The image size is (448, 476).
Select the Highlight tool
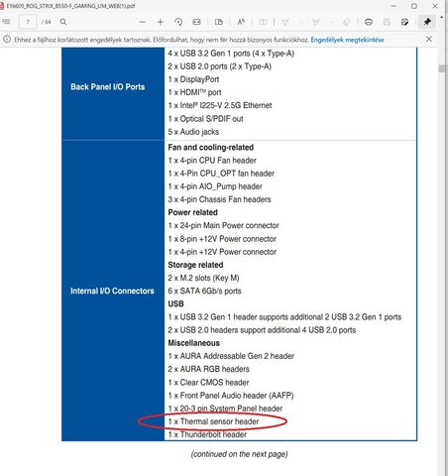[x=315, y=22]
